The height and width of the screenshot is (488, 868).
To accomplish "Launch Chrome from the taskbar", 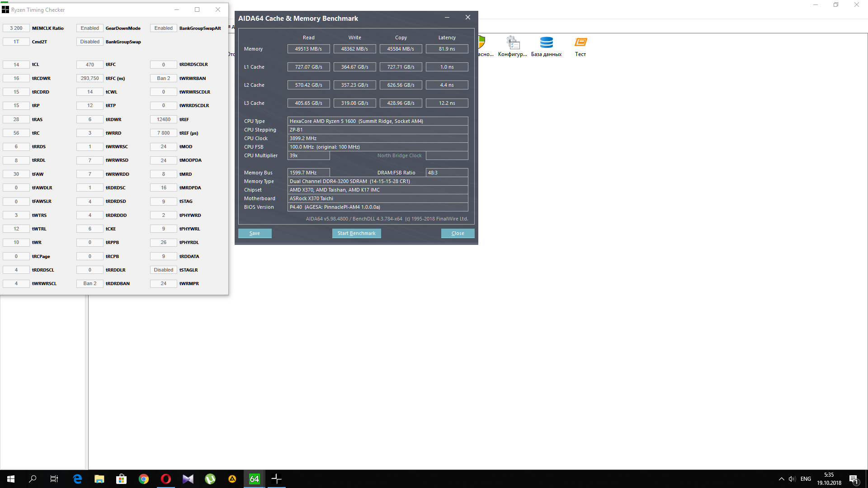I will coord(144,479).
